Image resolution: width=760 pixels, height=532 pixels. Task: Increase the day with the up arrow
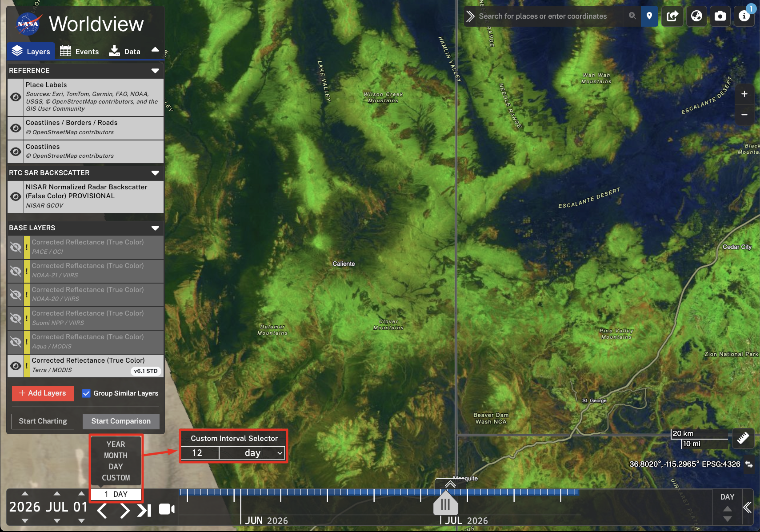[81, 493]
